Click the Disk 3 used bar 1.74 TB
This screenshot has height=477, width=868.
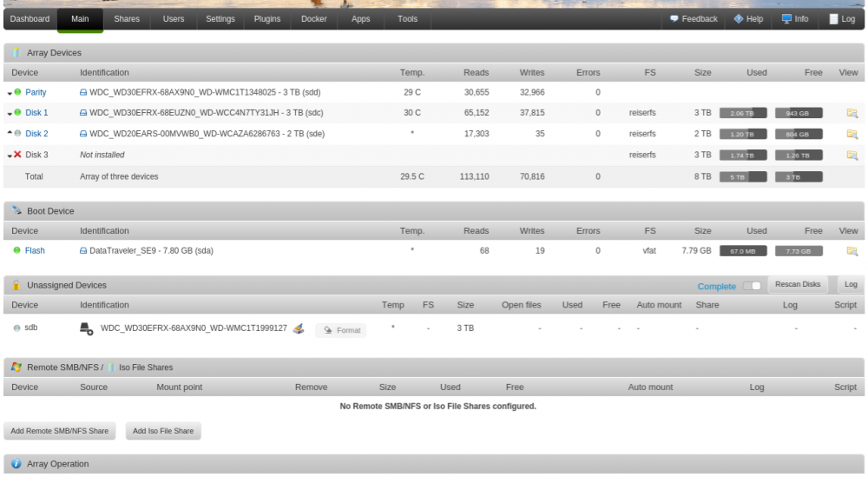743,156
